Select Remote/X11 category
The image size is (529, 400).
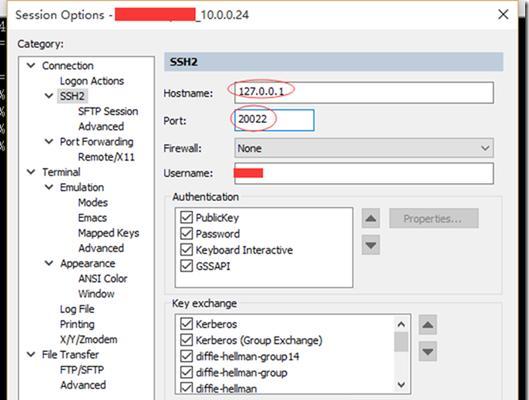[106, 157]
